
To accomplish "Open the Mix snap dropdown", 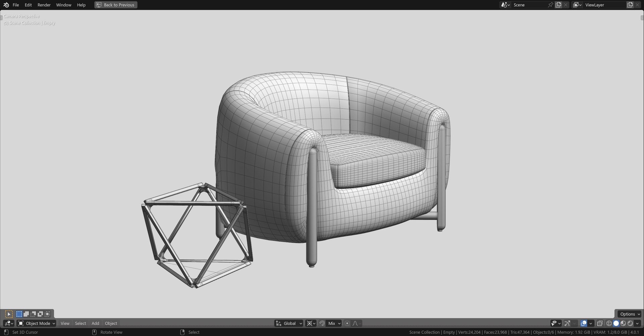I will coord(334,323).
